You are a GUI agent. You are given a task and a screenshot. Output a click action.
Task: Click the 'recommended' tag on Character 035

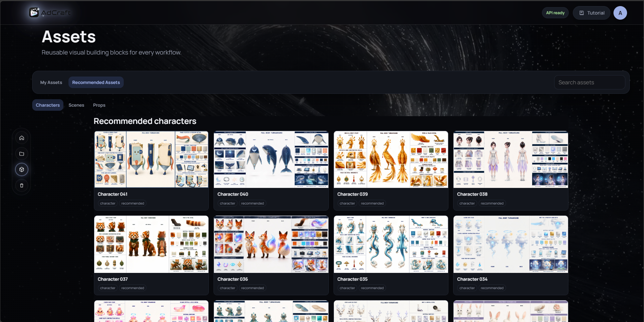(373, 288)
